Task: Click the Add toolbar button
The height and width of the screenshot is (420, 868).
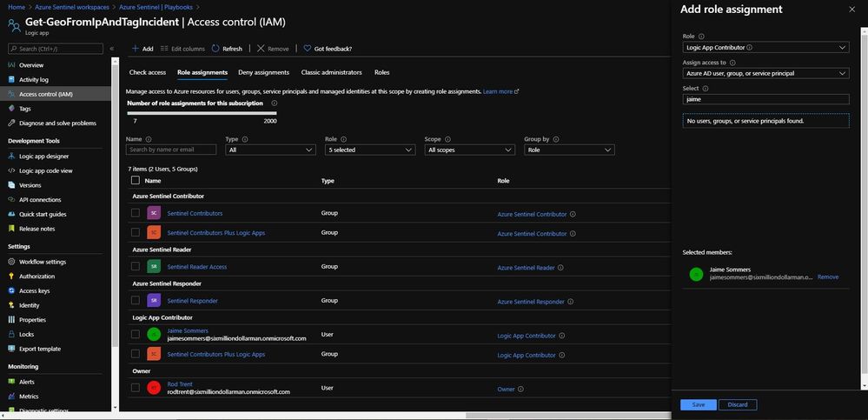Action: (x=142, y=49)
